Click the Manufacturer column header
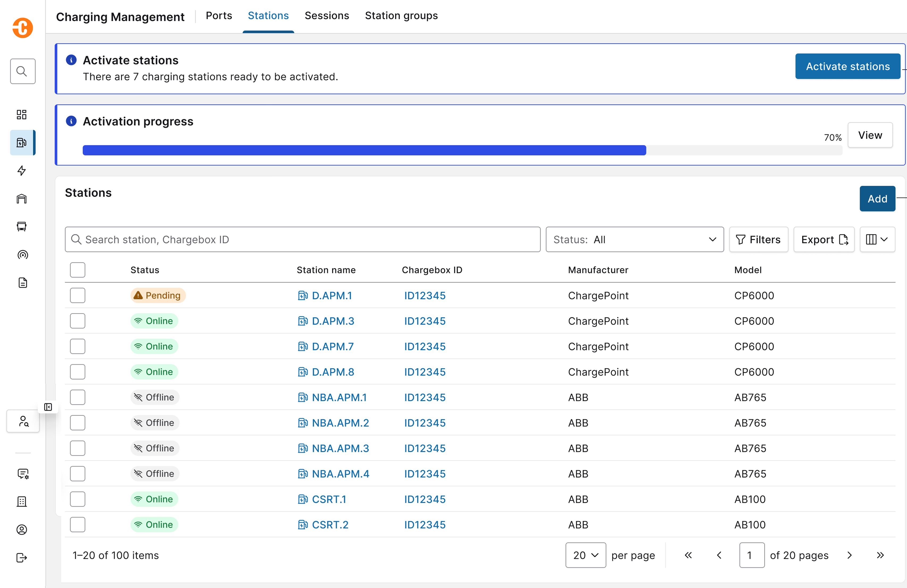 (x=598, y=270)
